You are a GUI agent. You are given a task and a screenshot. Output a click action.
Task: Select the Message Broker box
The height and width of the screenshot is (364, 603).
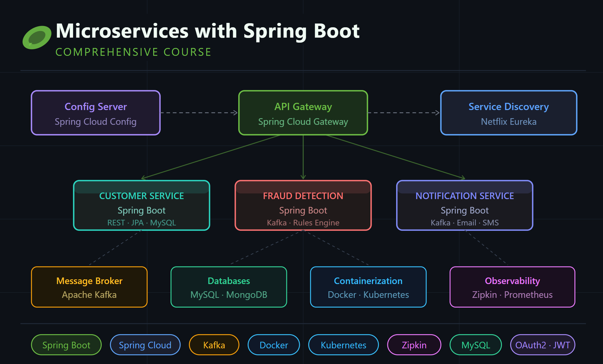click(89, 287)
